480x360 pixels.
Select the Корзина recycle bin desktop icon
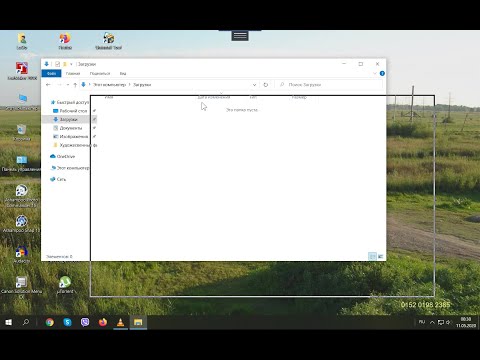coord(22,132)
